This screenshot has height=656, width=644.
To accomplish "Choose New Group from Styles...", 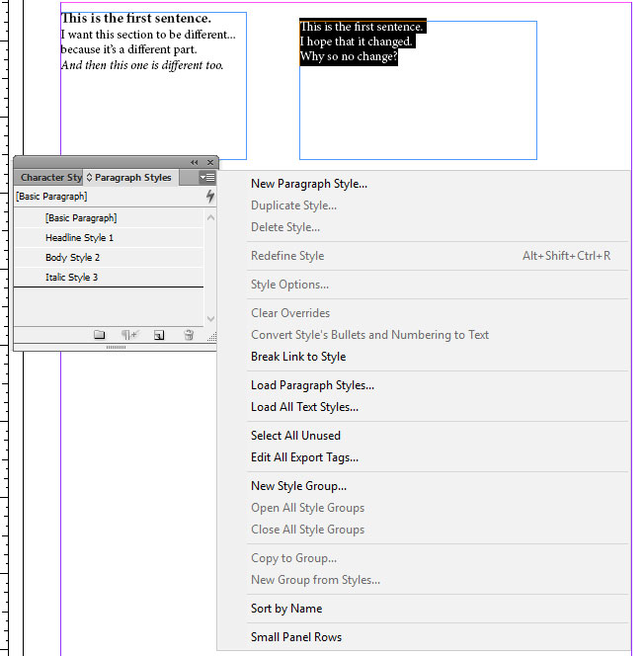I will [x=315, y=580].
